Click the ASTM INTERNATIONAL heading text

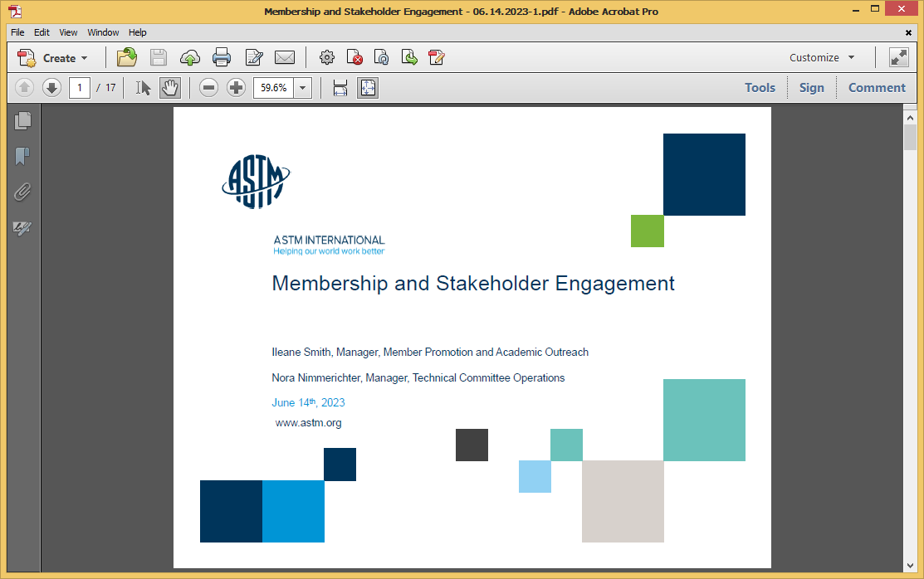tap(329, 240)
